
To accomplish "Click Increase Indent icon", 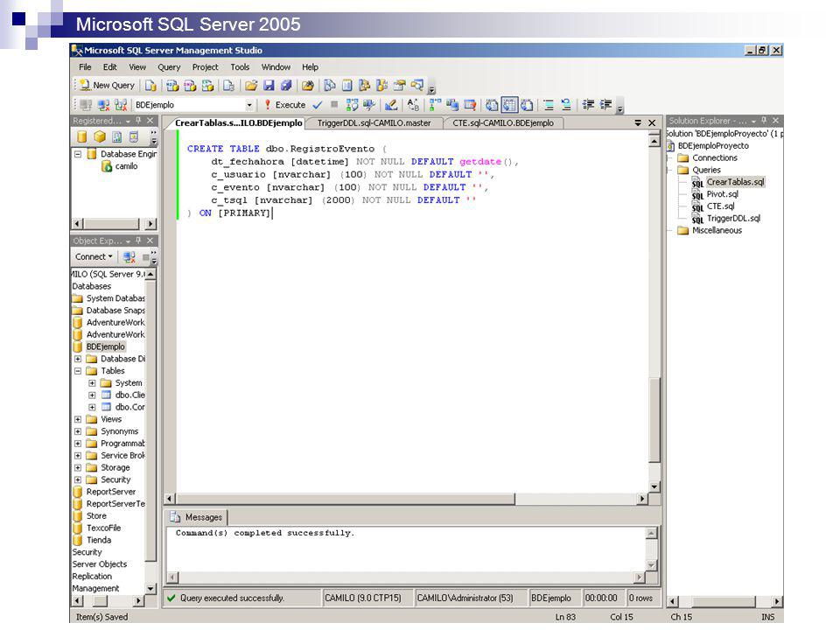I will pyautogui.click(x=605, y=105).
